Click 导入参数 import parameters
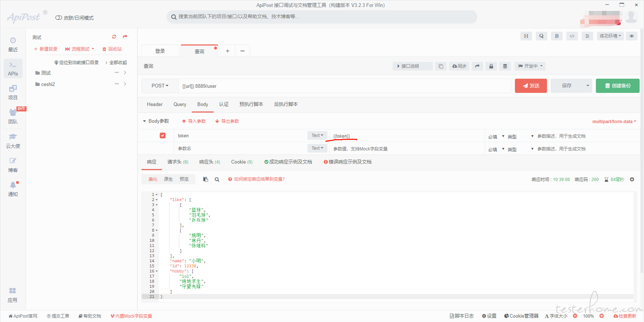 (194, 121)
